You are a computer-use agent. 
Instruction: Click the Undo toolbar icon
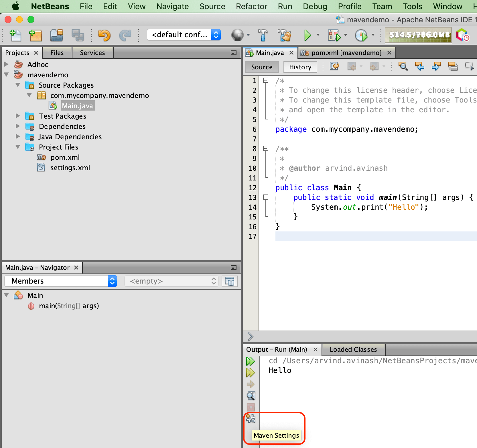pos(105,35)
